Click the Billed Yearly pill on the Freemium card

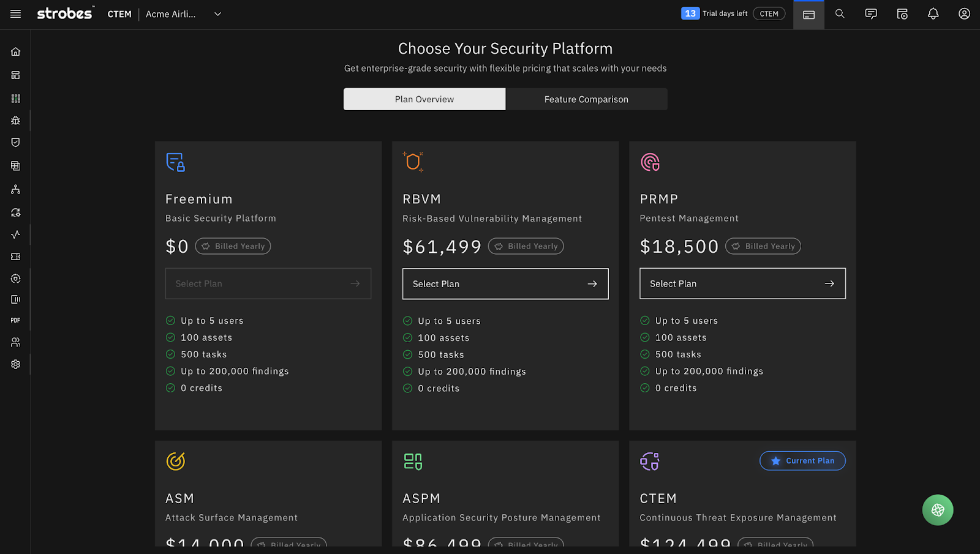tap(233, 246)
